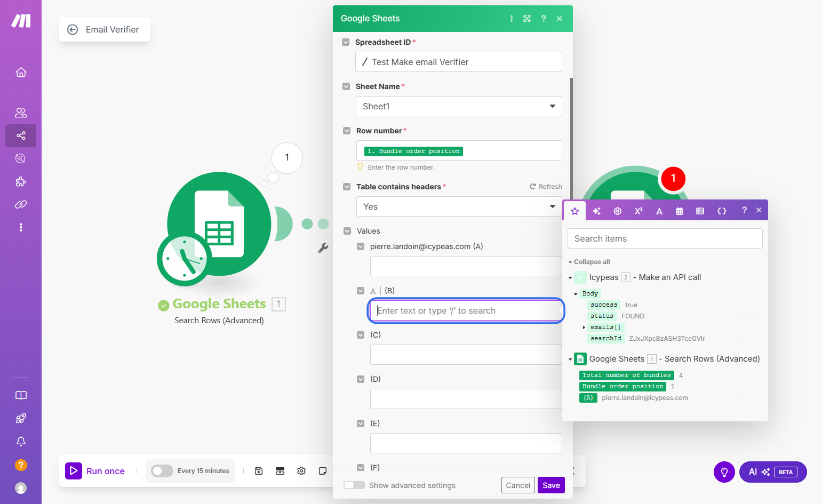Open the sidebar three-dot More menu

coord(21,227)
